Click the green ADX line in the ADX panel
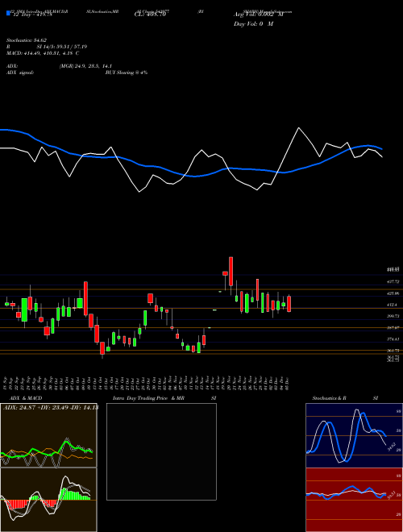This screenshot has width=403, height=532. [x=65, y=443]
